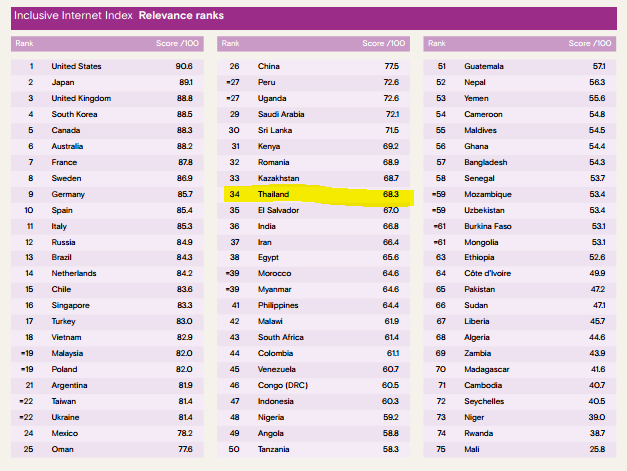Click South Africa's score 61.4
The image size is (627, 471).
coord(391,337)
